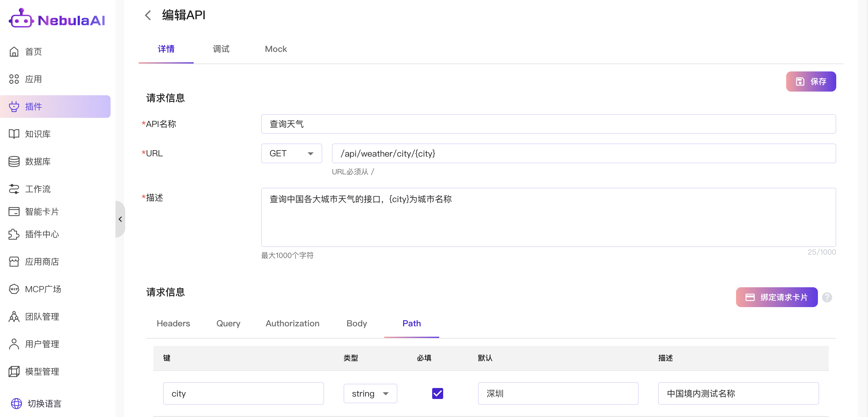The width and height of the screenshot is (868, 417).
Task: Open the 用户管理 user icon
Action: pyautogui.click(x=14, y=344)
